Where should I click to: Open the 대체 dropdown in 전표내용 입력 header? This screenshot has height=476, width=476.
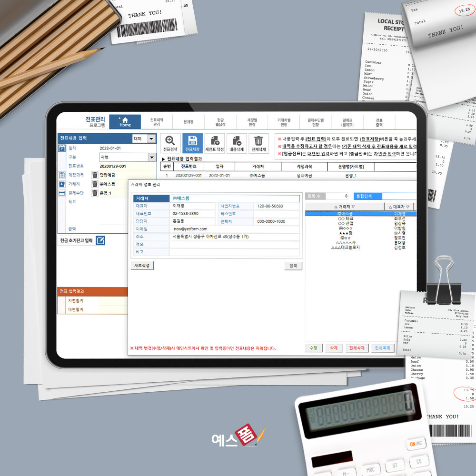(151, 139)
